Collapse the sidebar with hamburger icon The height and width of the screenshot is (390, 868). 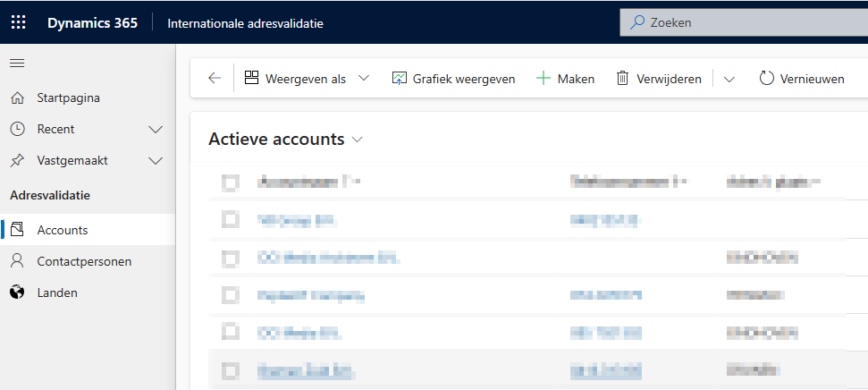click(17, 63)
